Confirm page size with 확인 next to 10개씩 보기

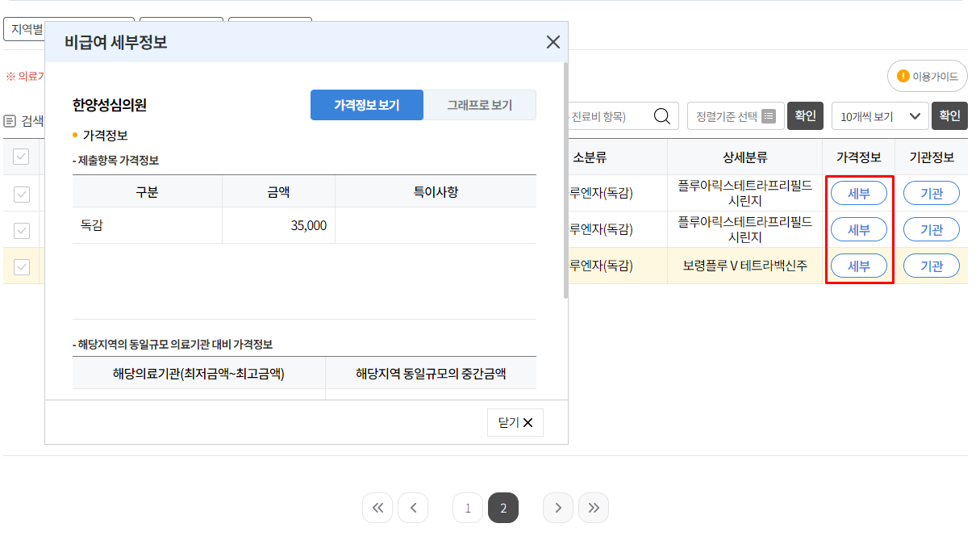pyautogui.click(x=949, y=116)
